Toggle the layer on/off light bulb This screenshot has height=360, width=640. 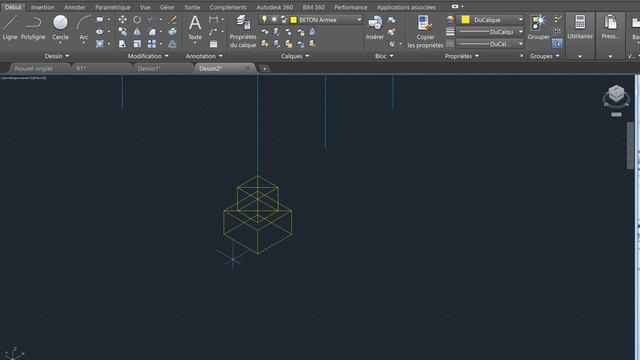pos(264,20)
